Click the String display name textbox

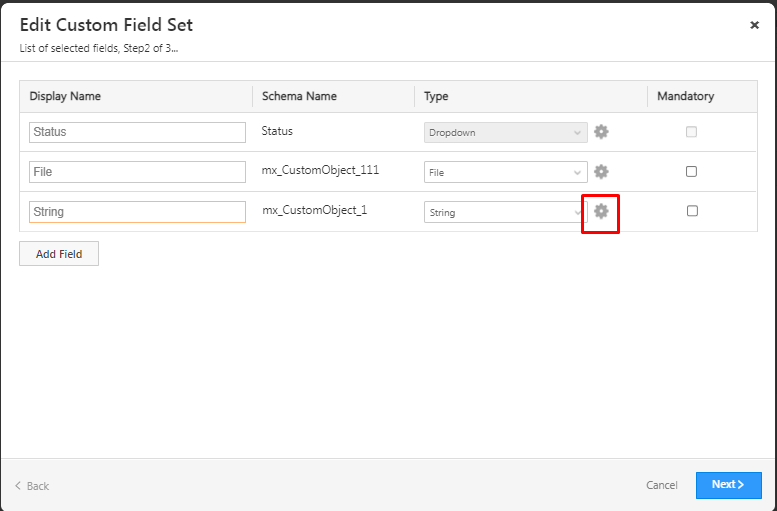tap(137, 212)
